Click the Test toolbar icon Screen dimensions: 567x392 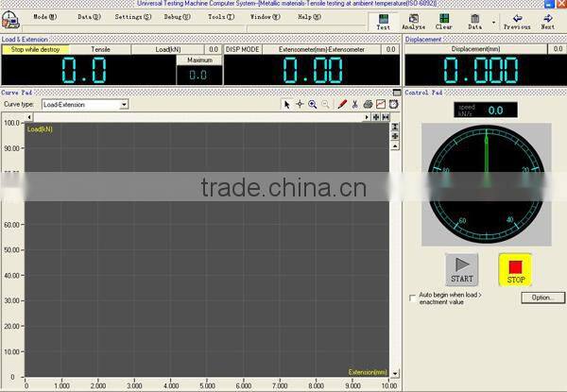[x=383, y=20]
